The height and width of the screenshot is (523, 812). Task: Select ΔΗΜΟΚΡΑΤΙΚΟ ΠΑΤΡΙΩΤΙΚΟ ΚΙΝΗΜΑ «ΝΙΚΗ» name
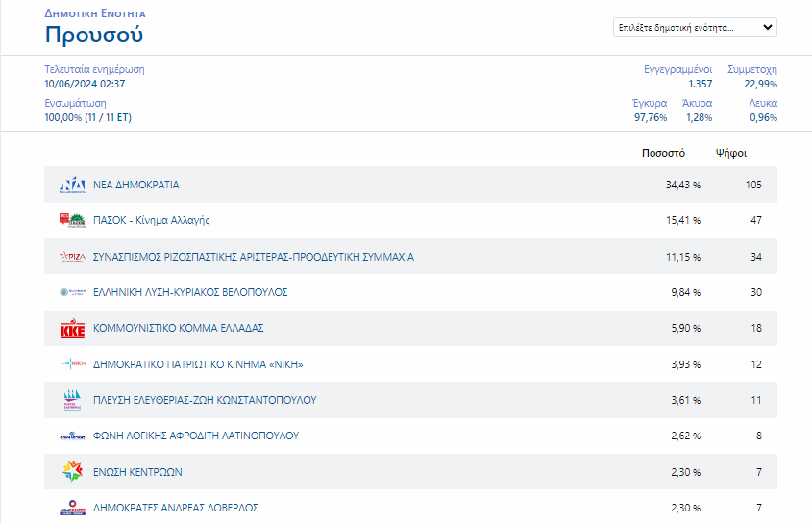pyautogui.click(x=198, y=364)
